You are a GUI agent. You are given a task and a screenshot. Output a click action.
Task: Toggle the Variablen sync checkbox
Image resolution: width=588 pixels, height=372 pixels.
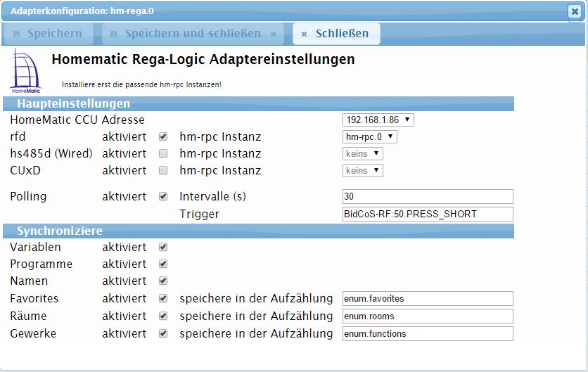point(163,248)
